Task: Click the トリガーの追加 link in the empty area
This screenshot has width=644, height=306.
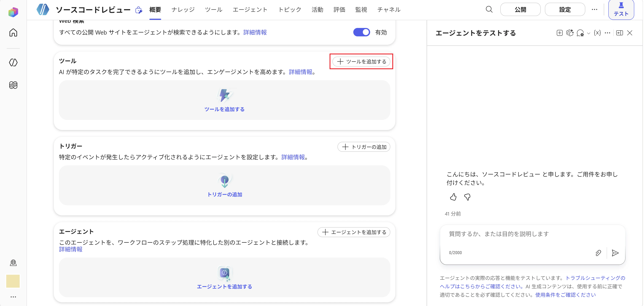Action: pyautogui.click(x=224, y=195)
